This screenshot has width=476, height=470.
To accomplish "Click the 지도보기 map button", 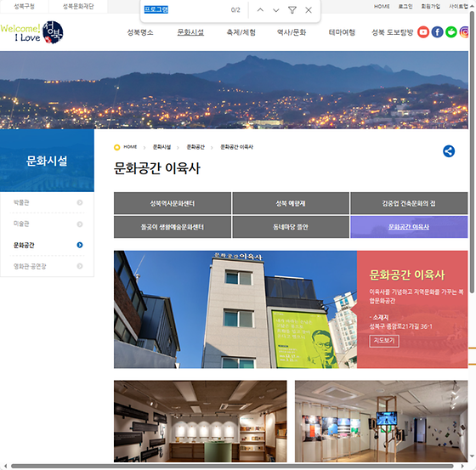I will pos(384,341).
